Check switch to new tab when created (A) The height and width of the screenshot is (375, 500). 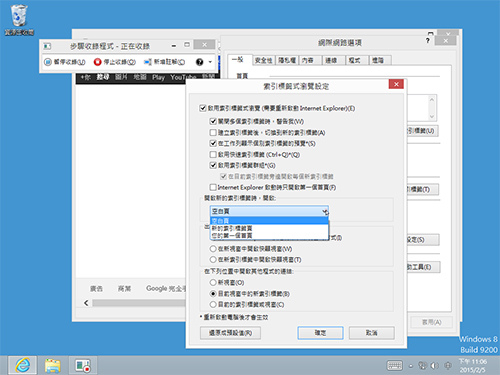(x=213, y=132)
